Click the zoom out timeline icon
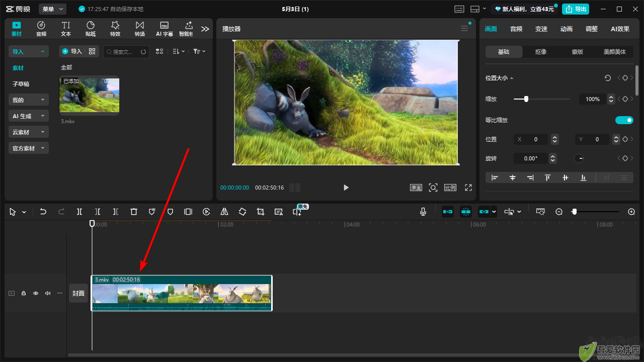This screenshot has height=362, width=644. point(559,212)
